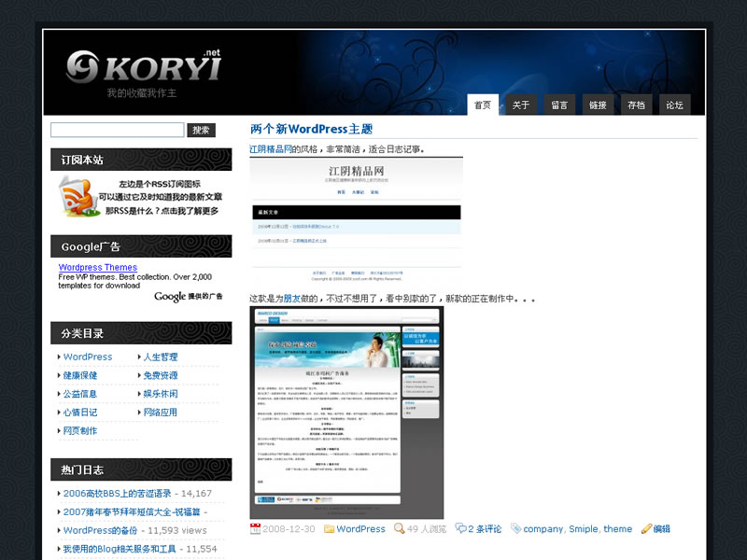Viewport: 747px width, 560px height.
Task: Click the 订阅本站 section heading
Action: tap(141, 160)
